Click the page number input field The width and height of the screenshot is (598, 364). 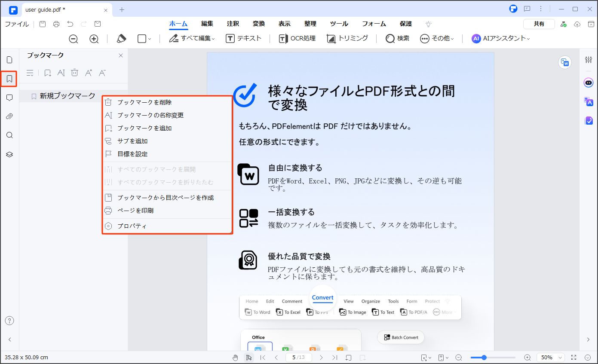point(299,358)
